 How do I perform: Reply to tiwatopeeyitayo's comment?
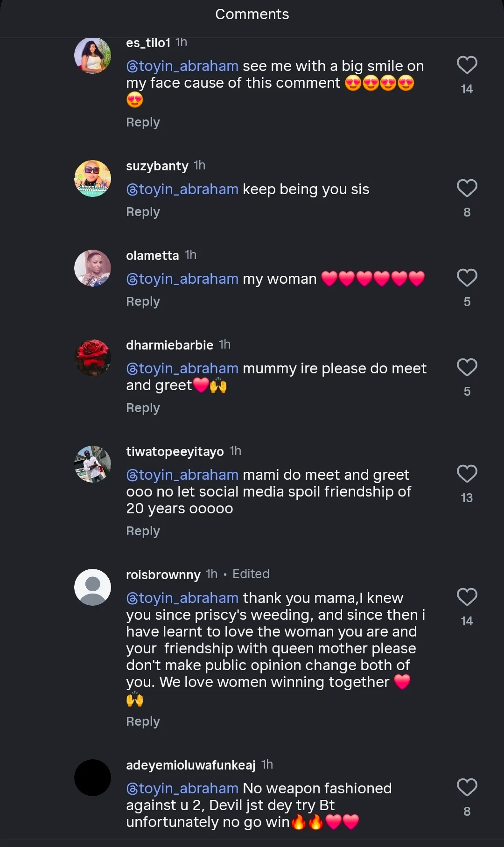[143, 531]
